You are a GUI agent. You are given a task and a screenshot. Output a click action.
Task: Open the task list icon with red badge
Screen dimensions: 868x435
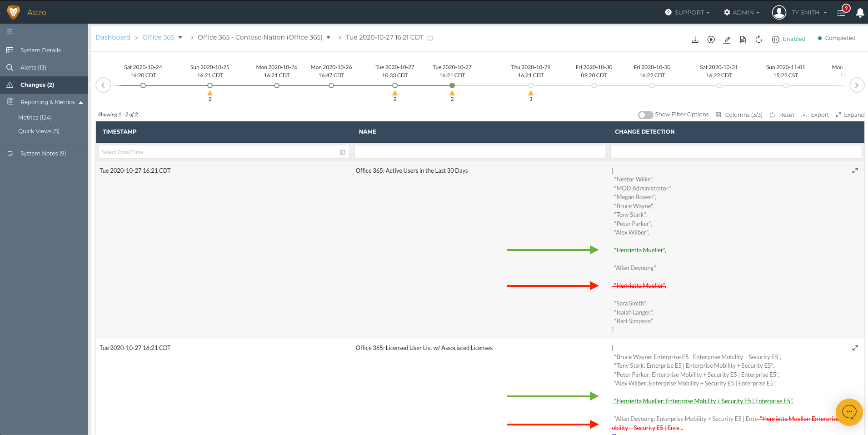pyautogui.click(x=842, y=12)
